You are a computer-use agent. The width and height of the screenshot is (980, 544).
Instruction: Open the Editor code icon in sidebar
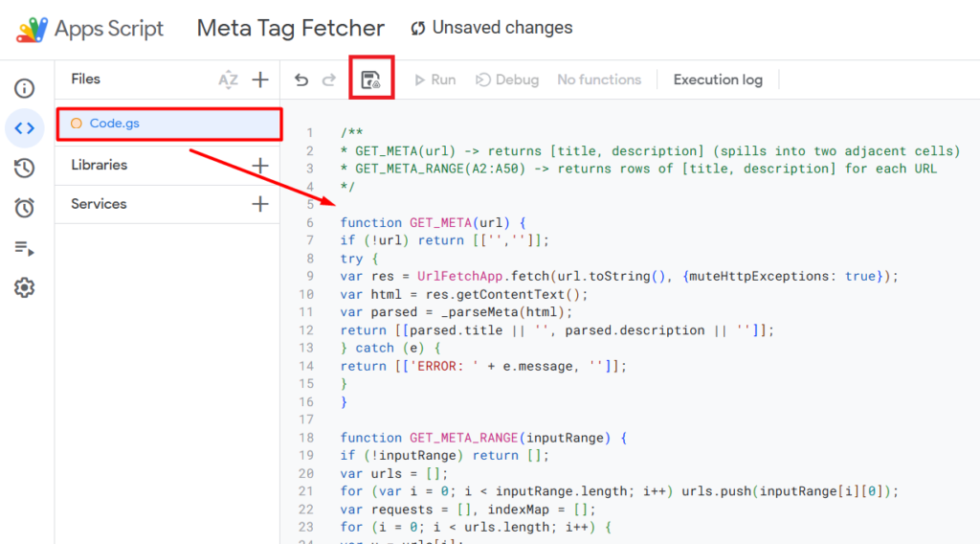pos(24,128)
